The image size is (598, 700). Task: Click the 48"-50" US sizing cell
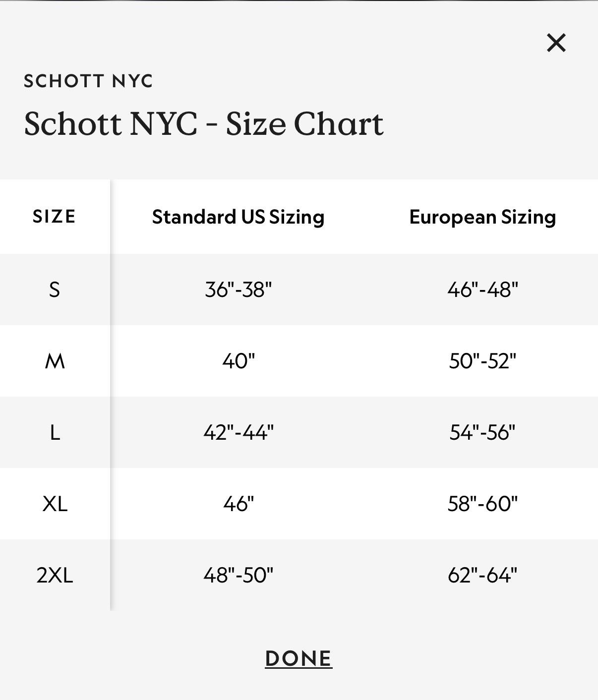239,575
